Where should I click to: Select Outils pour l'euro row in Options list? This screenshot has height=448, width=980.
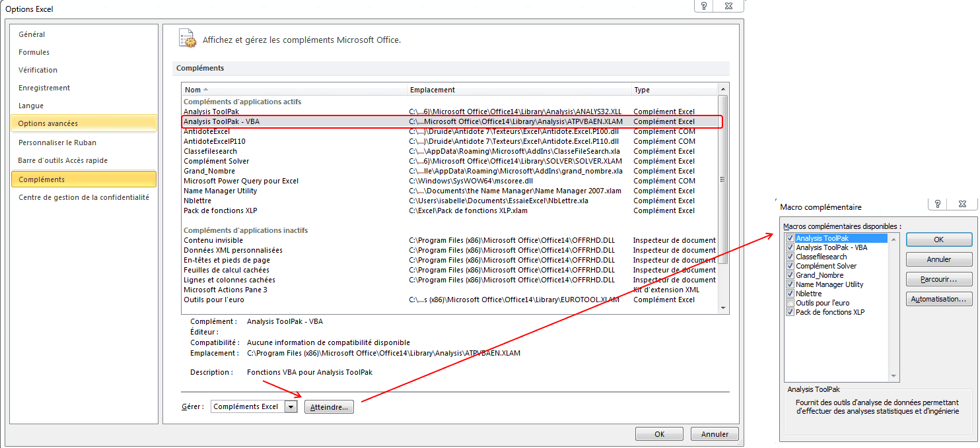(x=450, y=300)
